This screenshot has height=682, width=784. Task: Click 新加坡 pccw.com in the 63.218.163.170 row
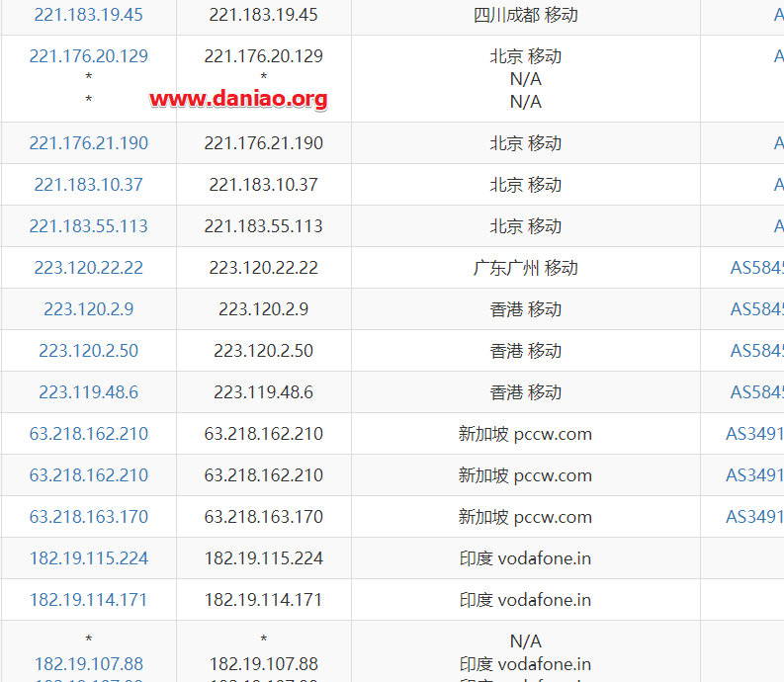click(526, 517)
